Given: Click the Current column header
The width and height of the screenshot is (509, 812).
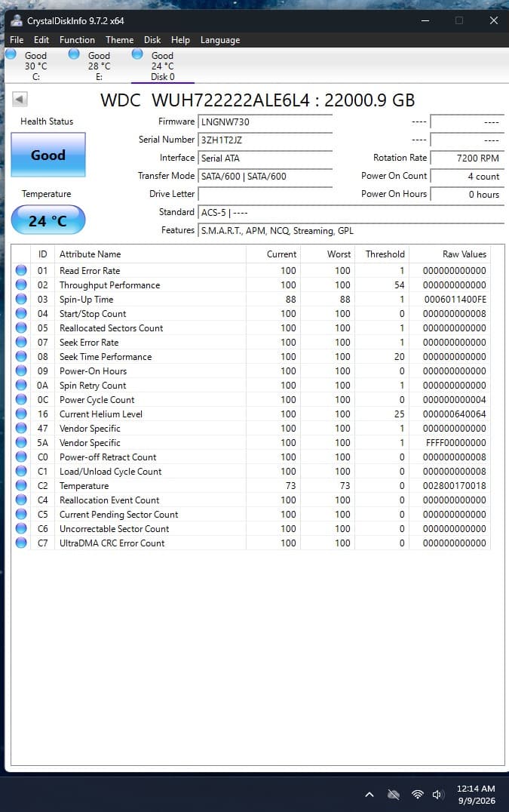Looking at the screenshot, I should tap(273, 254).
